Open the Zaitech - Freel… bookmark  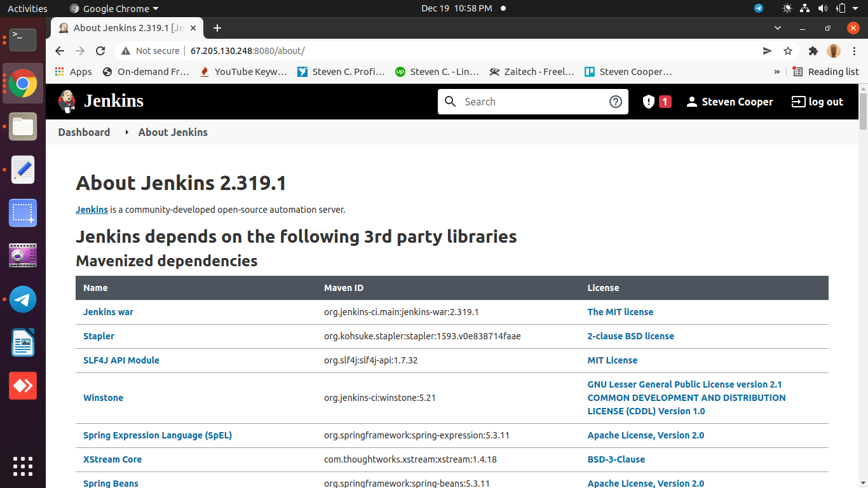pos(532,72)
